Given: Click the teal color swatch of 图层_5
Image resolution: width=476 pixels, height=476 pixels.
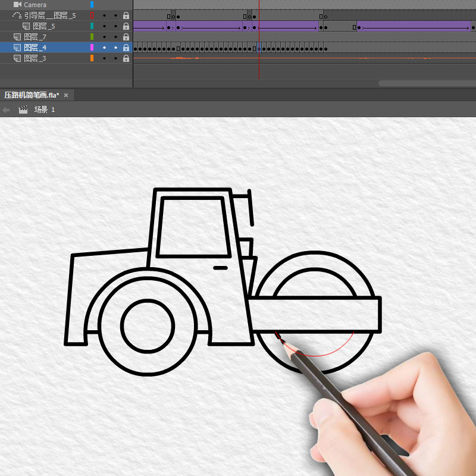Looking at the screenshot, I should (x=92, y=26).
